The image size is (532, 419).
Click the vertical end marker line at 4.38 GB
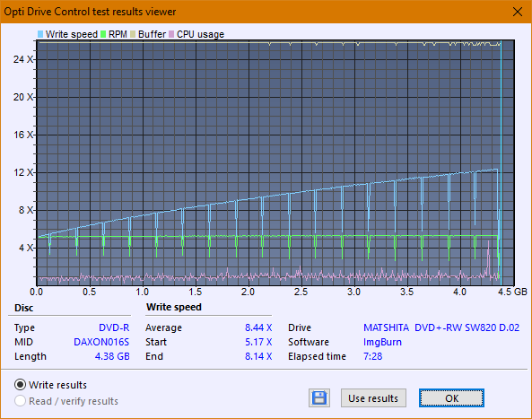[x=501, y=163]
